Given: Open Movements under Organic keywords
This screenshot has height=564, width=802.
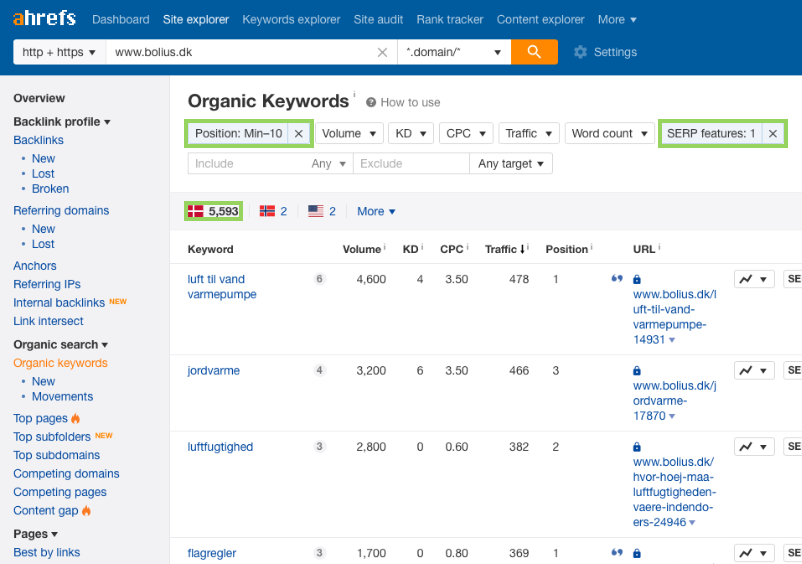Looking at the screenshot, I should click(x=62, y=397).
